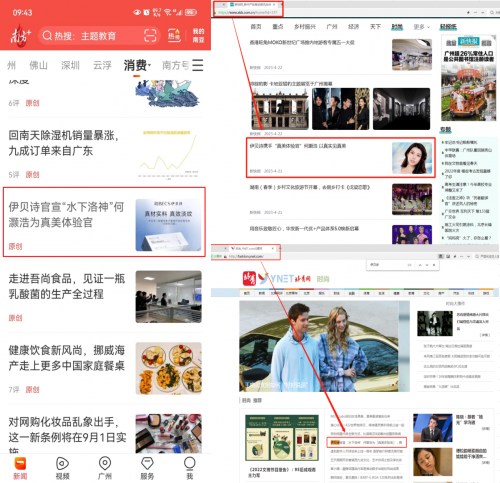The image size is (500, 483).
Task: Tap the 服务 bottom navigation icon
Action: click(147, 468)
